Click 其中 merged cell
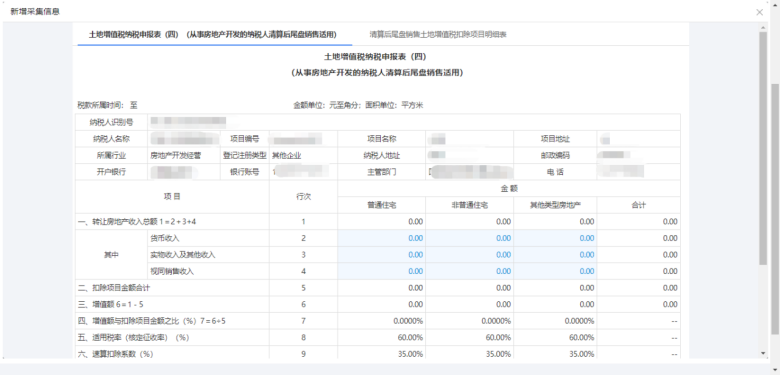The height and width of the screenshot is (376, 780). pos(111,255)
